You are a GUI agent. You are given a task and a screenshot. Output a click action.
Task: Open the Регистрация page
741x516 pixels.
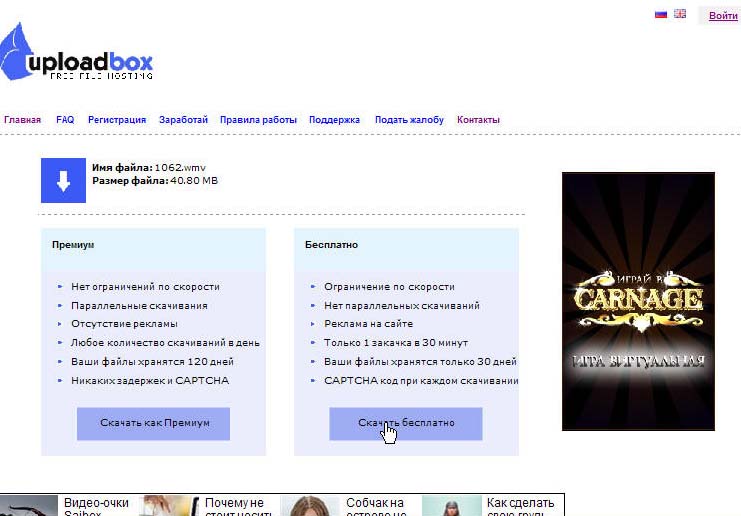point(117,120)
